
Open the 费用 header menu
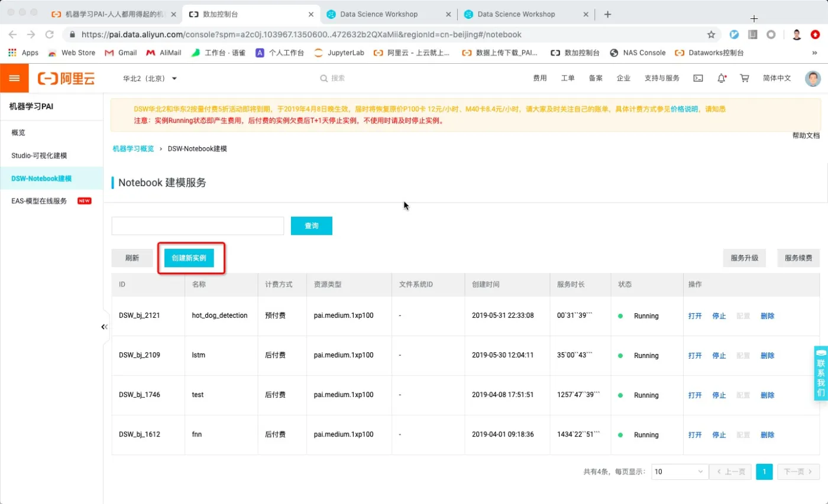540,78
